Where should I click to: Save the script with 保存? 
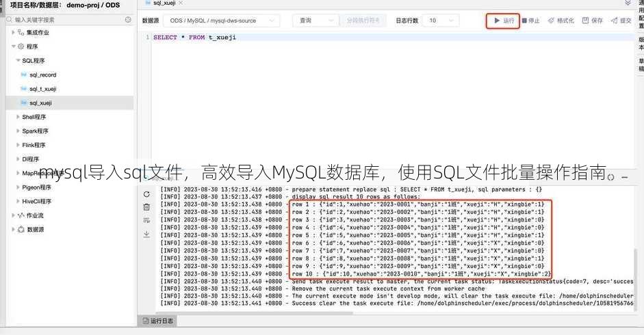592,21
